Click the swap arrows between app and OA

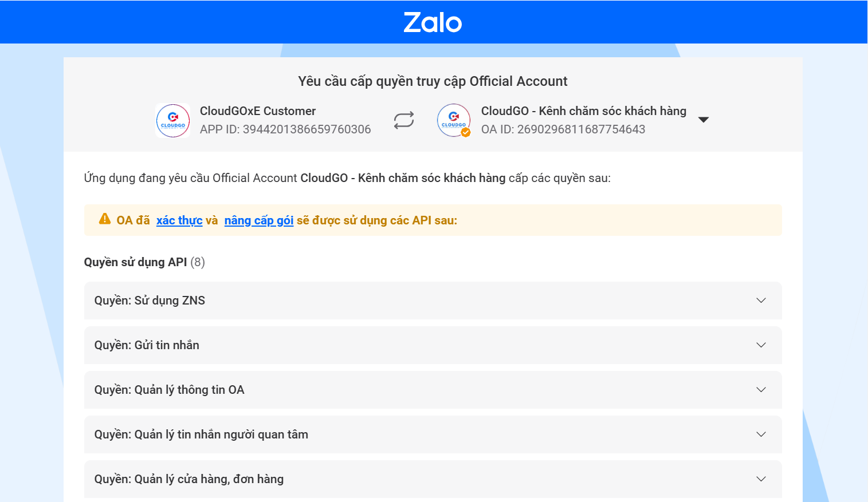pyautogui.click(x=403, y=120)
